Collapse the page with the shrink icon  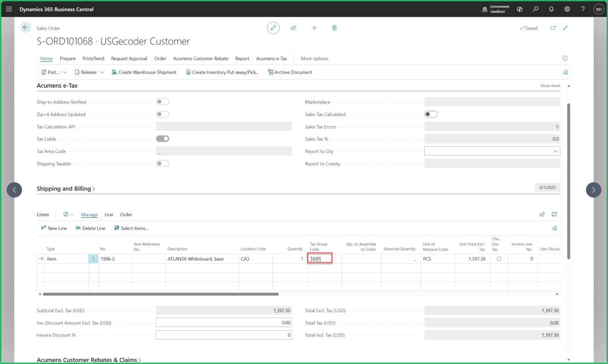pos(566,28)
